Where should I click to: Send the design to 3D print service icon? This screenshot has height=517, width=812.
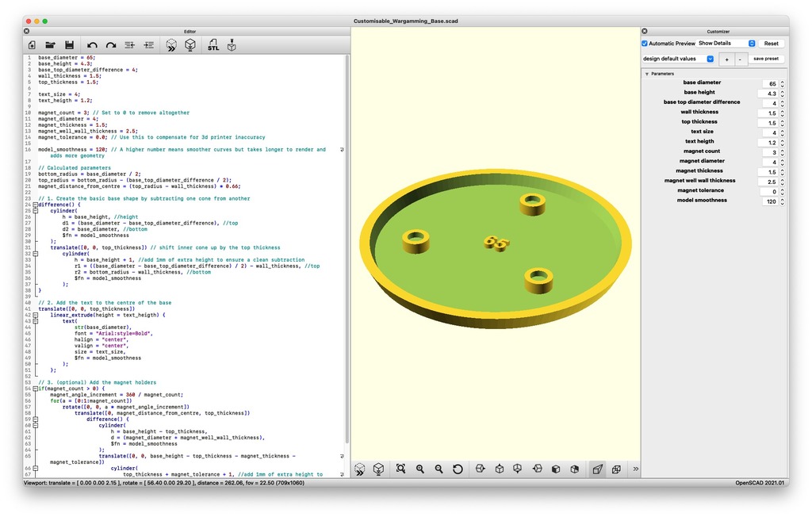coord(232,45)
